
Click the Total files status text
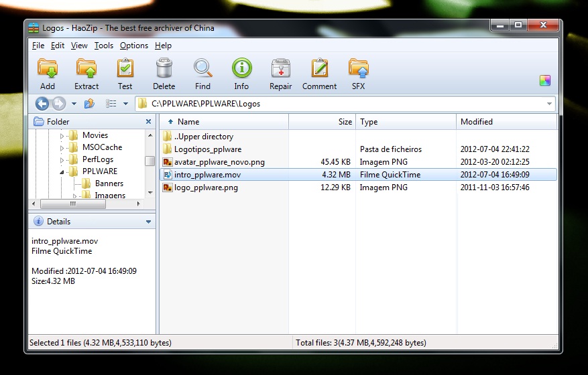pyautogui.click(x=361, y=342)
